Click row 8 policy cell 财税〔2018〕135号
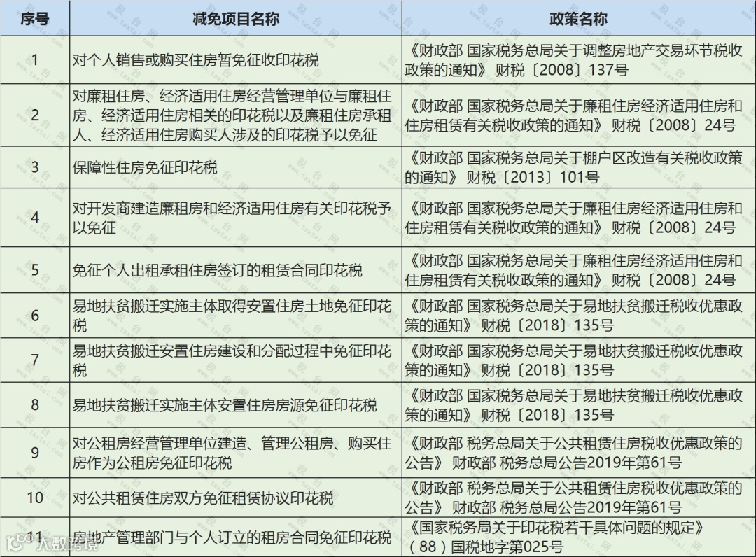Image resolution: width=756 pixels, height=557 pixels. click(x=579, y=404)
